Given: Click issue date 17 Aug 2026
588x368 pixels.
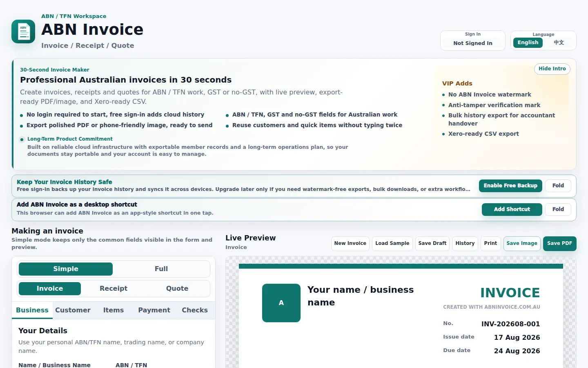Looking at the screenshot, I should (x=517, y=337).
